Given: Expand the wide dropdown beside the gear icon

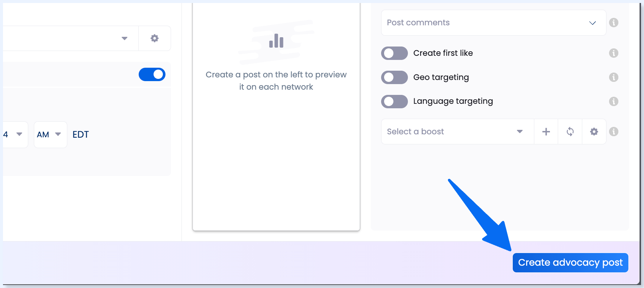Looking at the screenshot, I should pos(71,38).
